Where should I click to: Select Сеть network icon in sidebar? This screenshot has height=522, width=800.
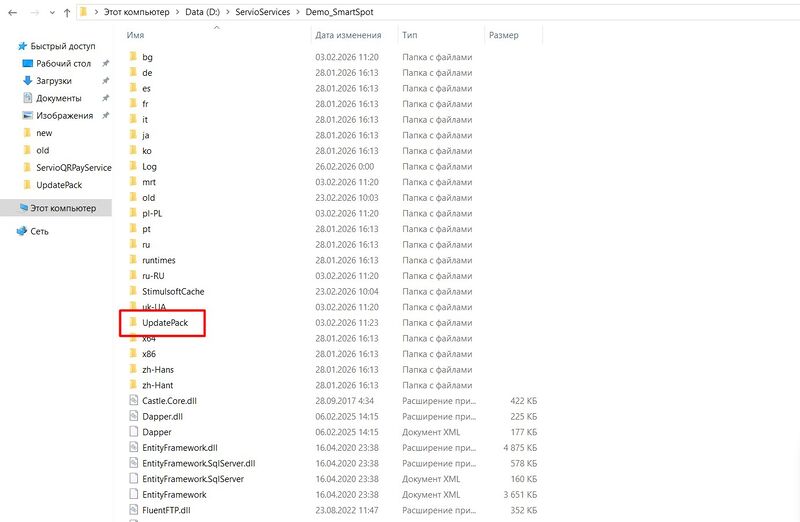(x=39, y=231)
